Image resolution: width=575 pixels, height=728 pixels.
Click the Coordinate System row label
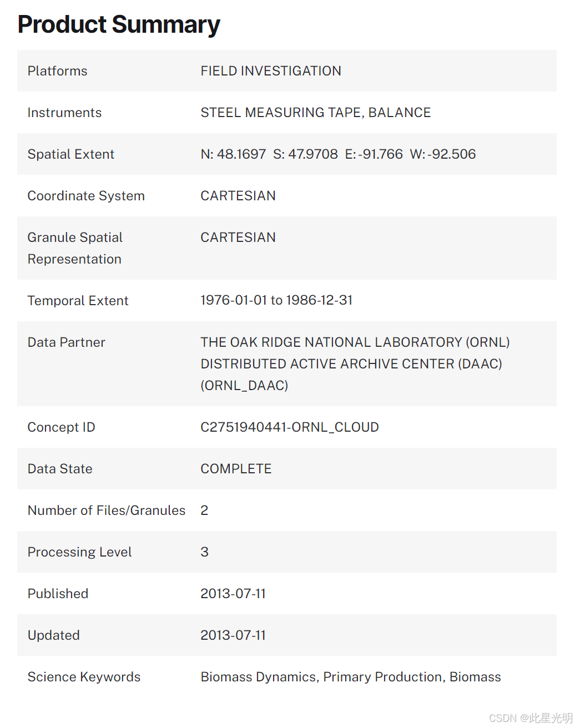coord(86,196)
